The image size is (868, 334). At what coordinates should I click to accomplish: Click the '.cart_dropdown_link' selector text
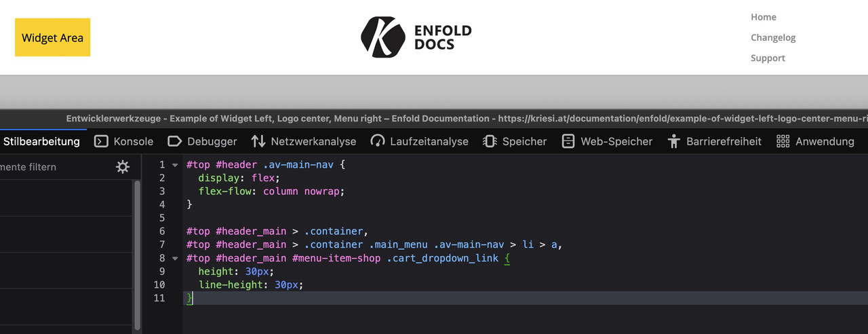442,258
